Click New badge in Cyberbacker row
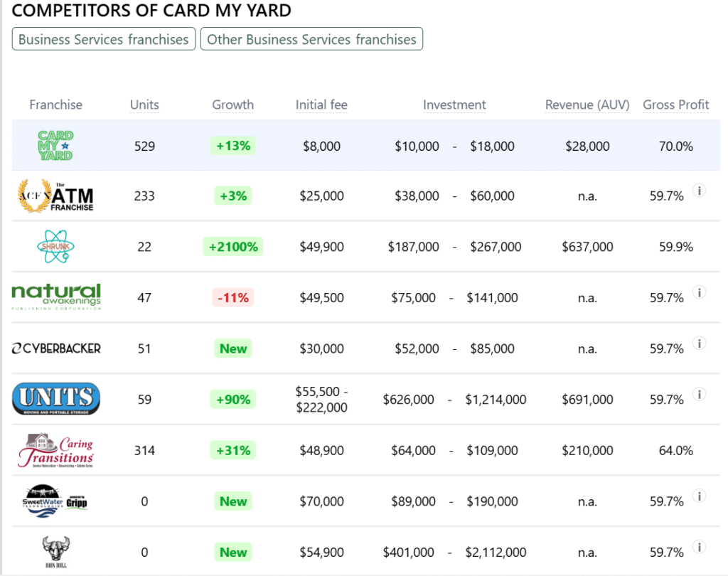 pyautogui.click(x=233, y=348)
